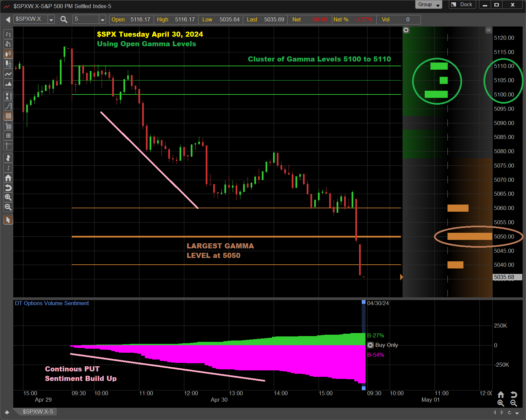Click the blue date marker at top of sentiment panel
This screenshot has width=526, height=420.
click(363, 302)
